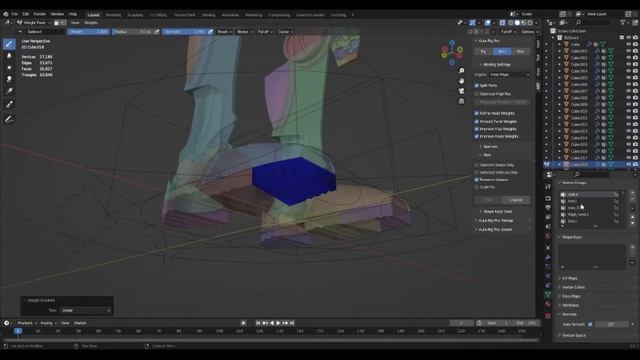640x360 pixels.
Task: Select rendered viewport shading icon
Action: pyautogui.click(x=530, y=23)
